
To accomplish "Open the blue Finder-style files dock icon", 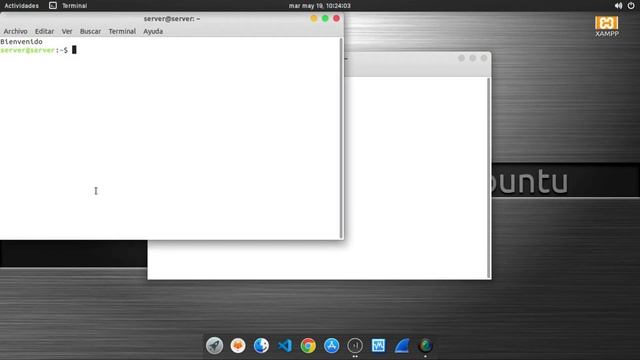I will (261, 346).
